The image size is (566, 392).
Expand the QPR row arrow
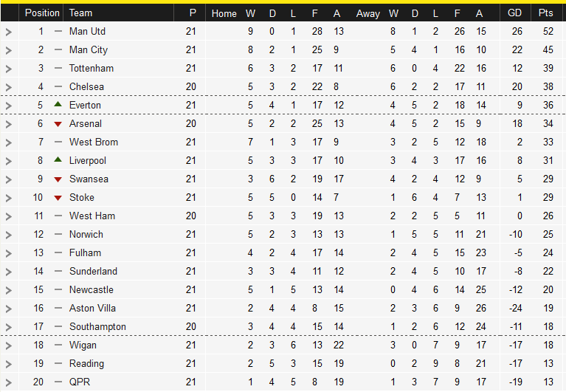[x=9, y=382]
